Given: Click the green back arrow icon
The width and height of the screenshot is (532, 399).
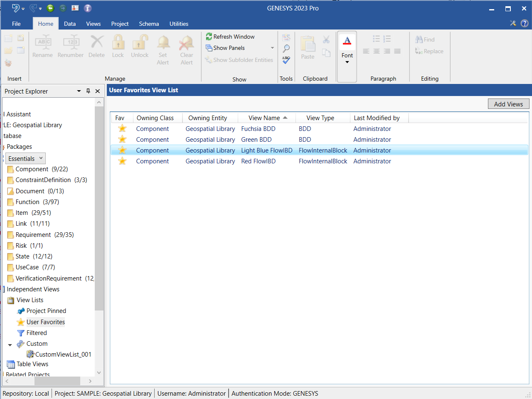Looking at the screenshot, I should tap(50, 8).
